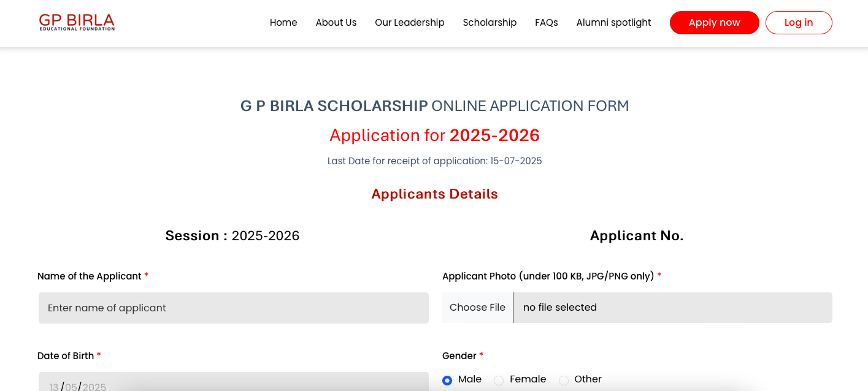868x391 pixels.
Task: Click the applicant name input field
Action: (233, 308)
